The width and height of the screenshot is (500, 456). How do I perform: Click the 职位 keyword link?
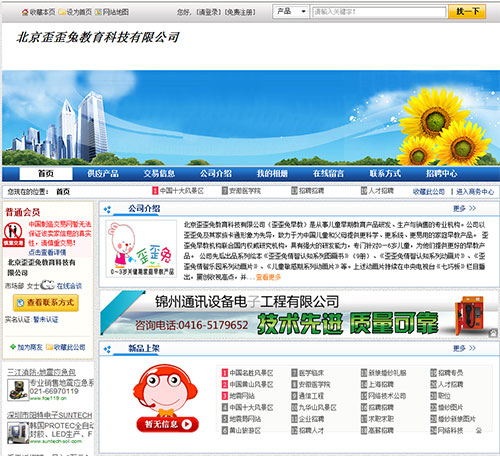(444, 396)
